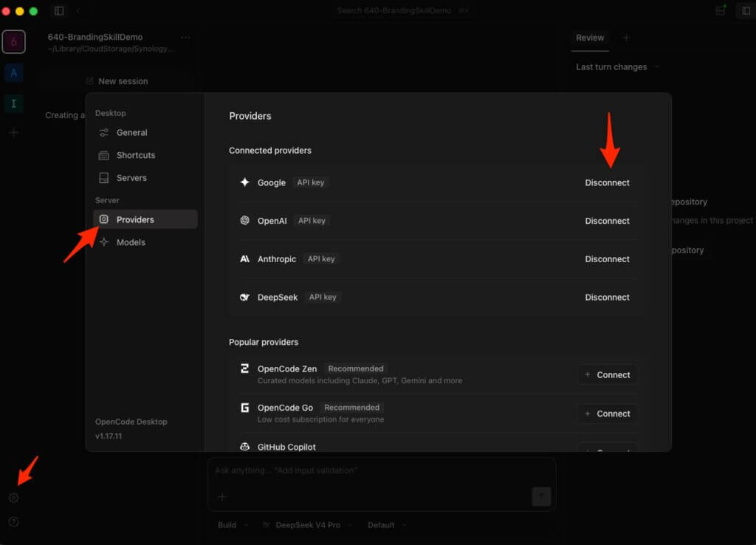756x545 pixels.
Task: Connect the OpenCode Zen provider
Action: [608, 374]
